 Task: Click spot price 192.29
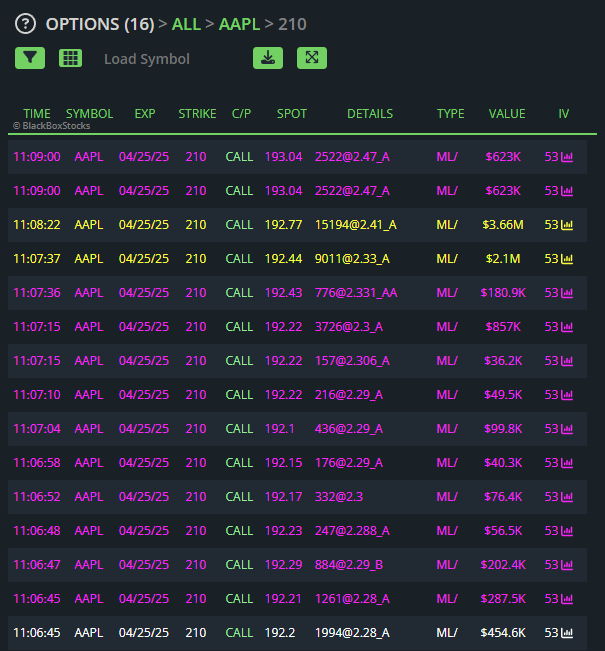coord(284,565)
